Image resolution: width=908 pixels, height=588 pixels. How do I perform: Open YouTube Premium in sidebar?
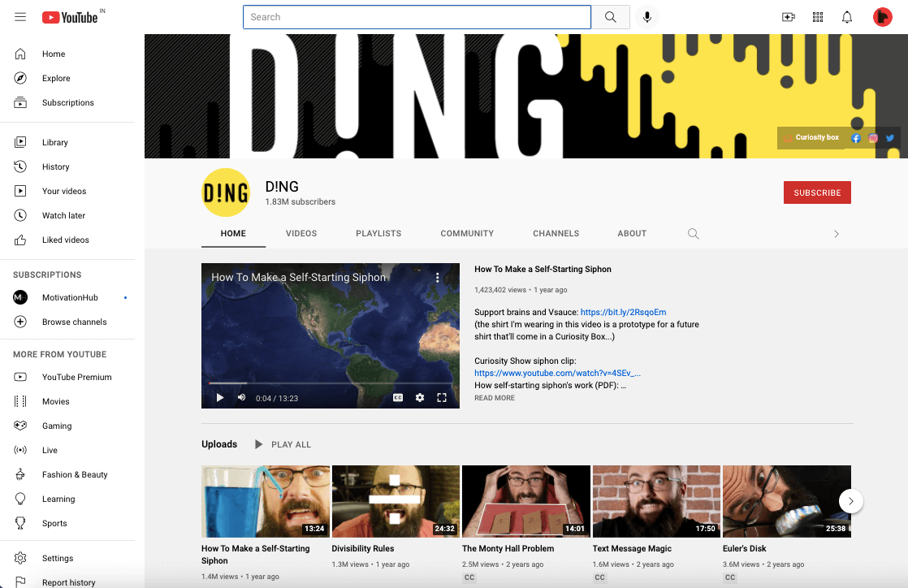[67, 377]
